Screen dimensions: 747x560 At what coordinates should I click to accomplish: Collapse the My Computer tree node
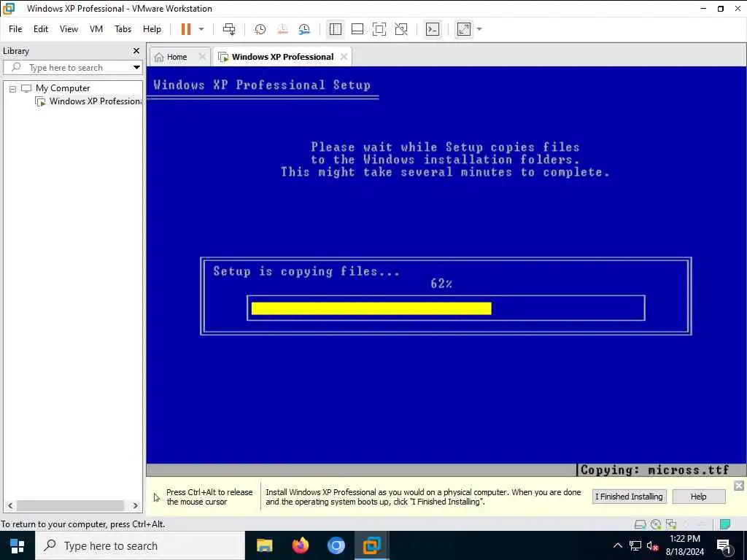[13, 88]
